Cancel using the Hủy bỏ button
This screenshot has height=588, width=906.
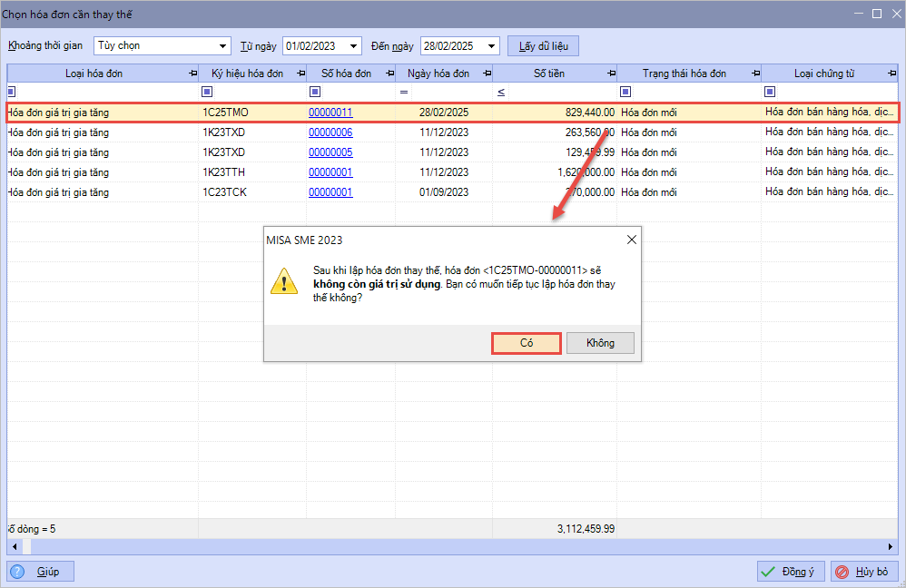click(x=864, y=571)
